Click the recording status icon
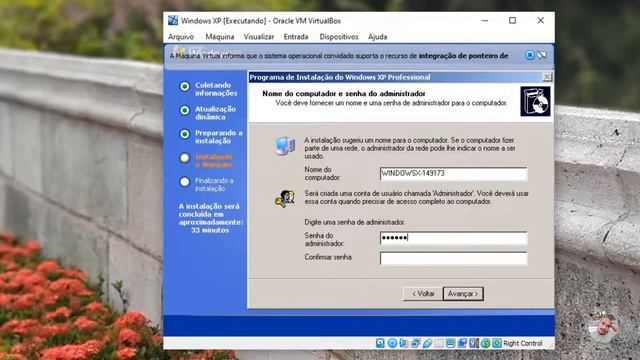 click(x=462, y=343)
